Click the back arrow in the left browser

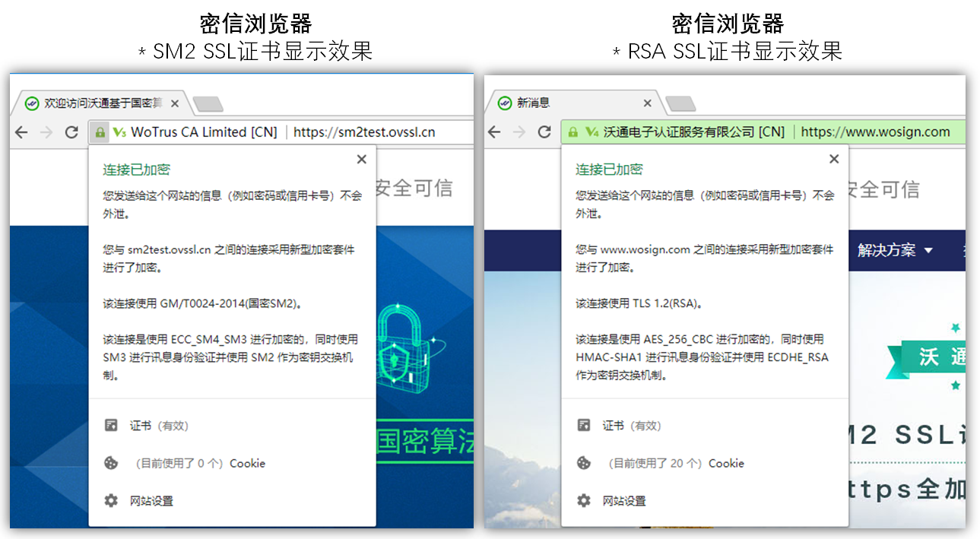pyautogui.click(x=21, y=131)
